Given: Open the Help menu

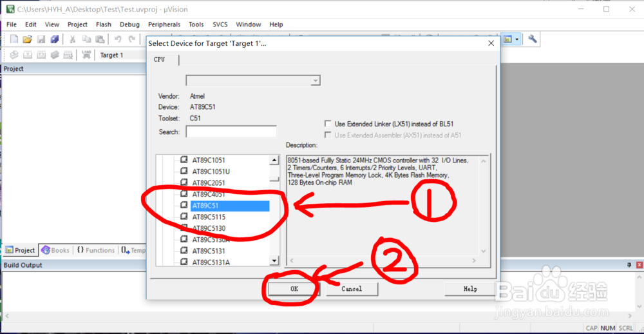Looking at the screenshot, I should coord(276,25).
